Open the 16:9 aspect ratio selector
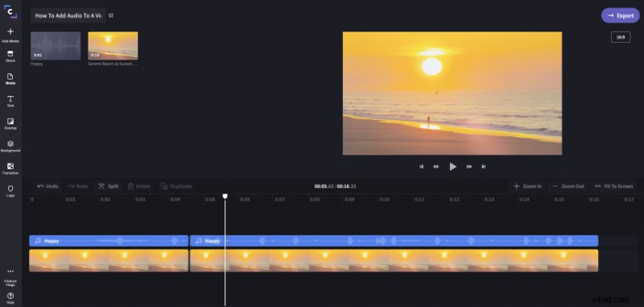 pos(621,37)
